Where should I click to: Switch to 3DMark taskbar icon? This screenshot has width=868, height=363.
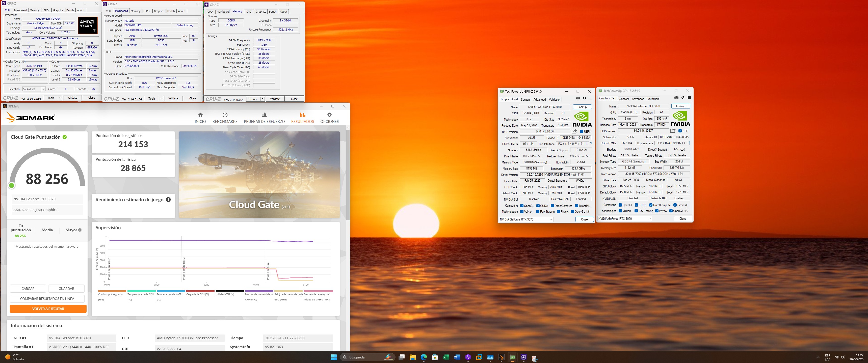pos(502,357)
